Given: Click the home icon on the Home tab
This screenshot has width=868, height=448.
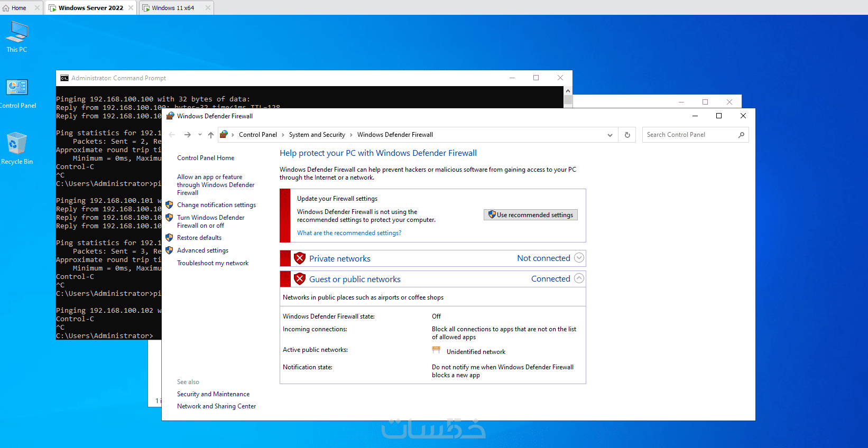Looking at the screenshot, I should pyautogui.click(x=6, y=8).
